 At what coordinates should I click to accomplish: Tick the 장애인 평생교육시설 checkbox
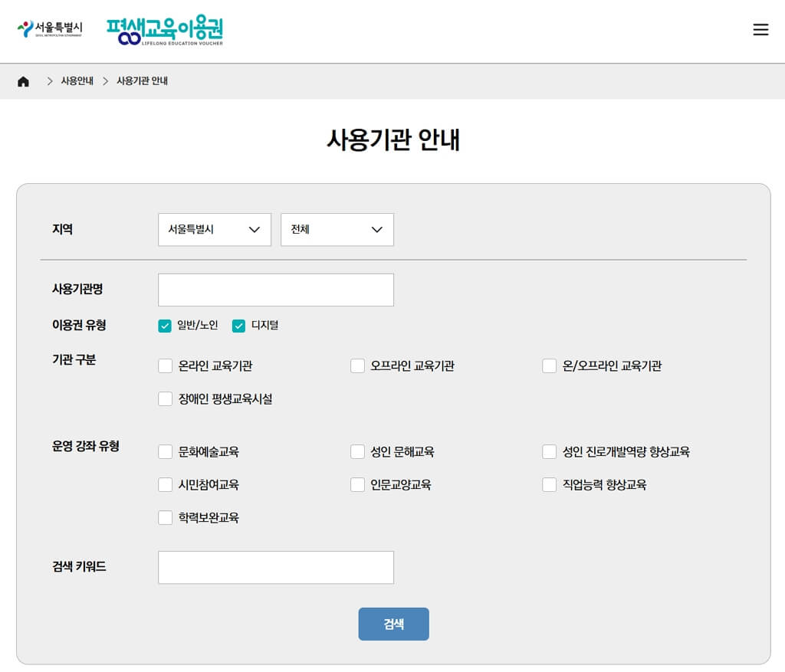pos(166,399)
